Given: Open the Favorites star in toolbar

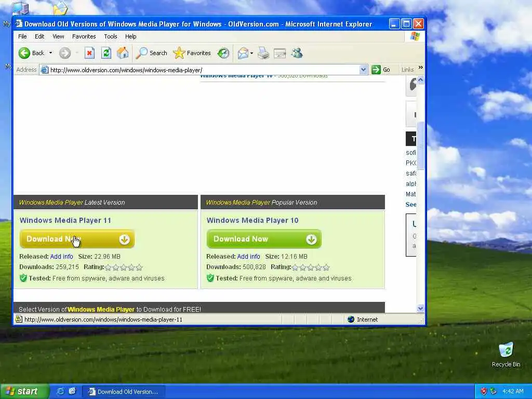Looking at the screenshot, I should point(192,54).
